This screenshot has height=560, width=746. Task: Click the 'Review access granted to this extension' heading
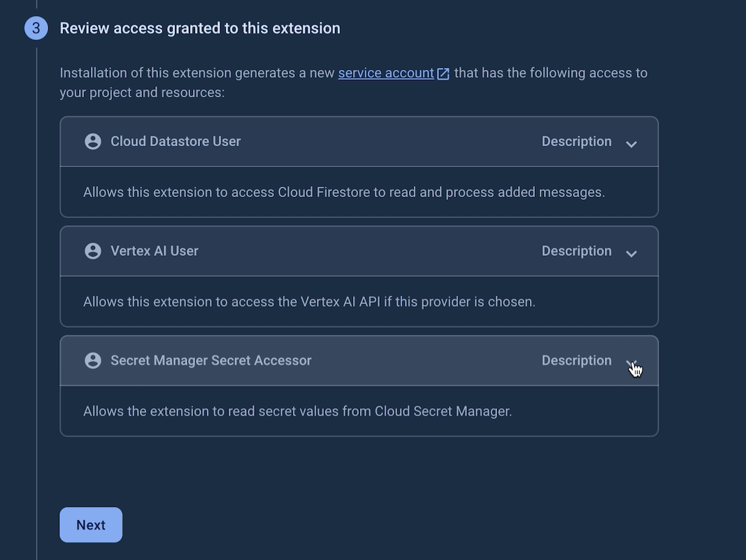click(x=200, y=29)
